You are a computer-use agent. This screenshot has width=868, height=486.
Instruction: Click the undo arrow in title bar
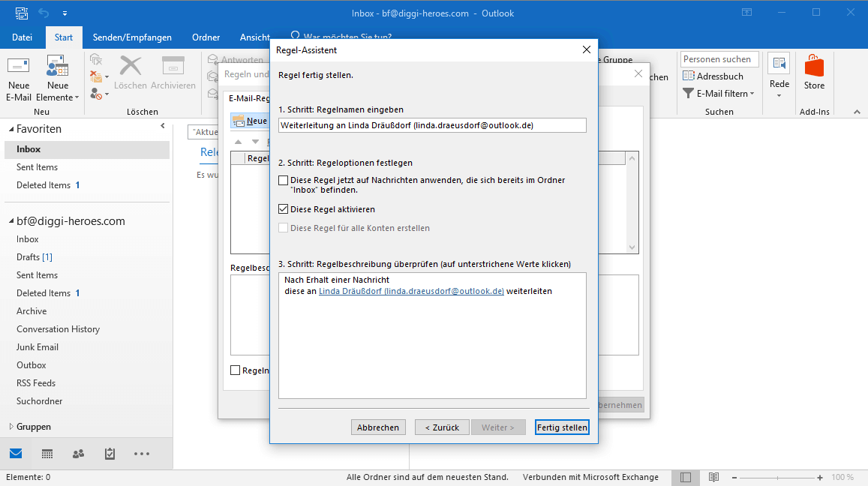pos(44,13)
